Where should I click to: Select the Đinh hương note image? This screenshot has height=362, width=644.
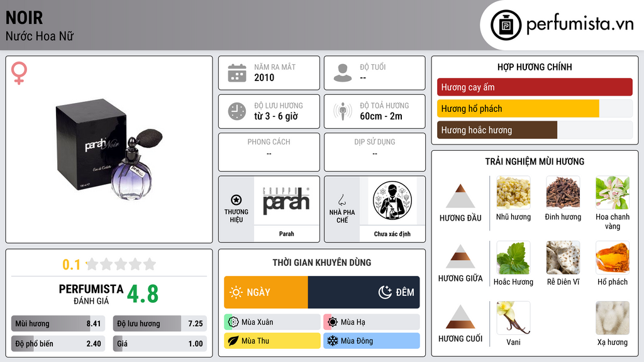563,192
